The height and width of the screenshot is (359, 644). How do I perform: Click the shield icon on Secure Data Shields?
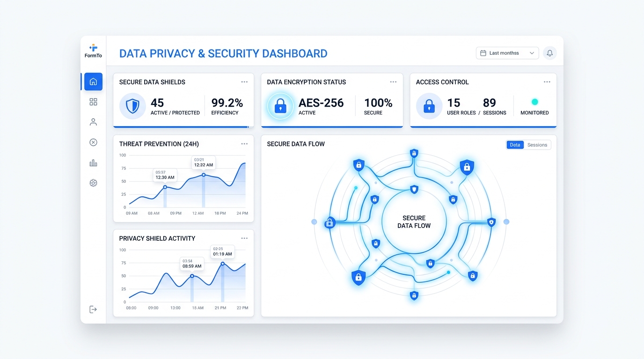click(x=132, y=106)
